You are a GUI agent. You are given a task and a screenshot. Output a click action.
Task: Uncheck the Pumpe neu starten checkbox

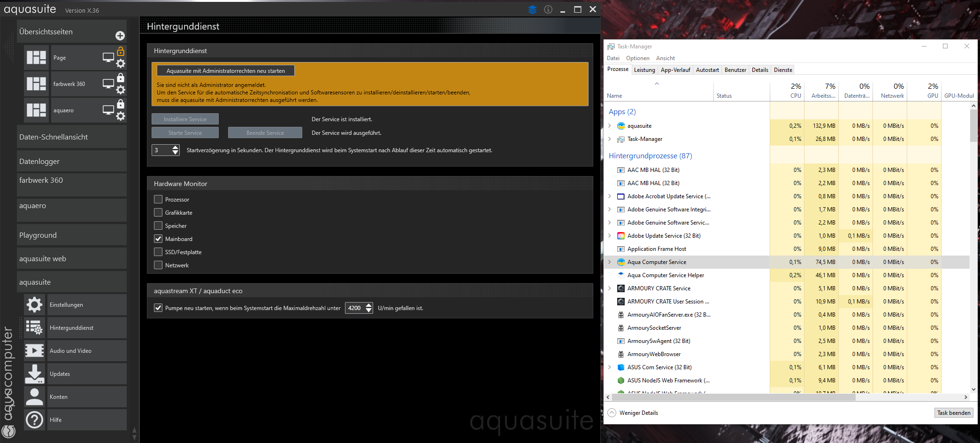click(158, 308)
